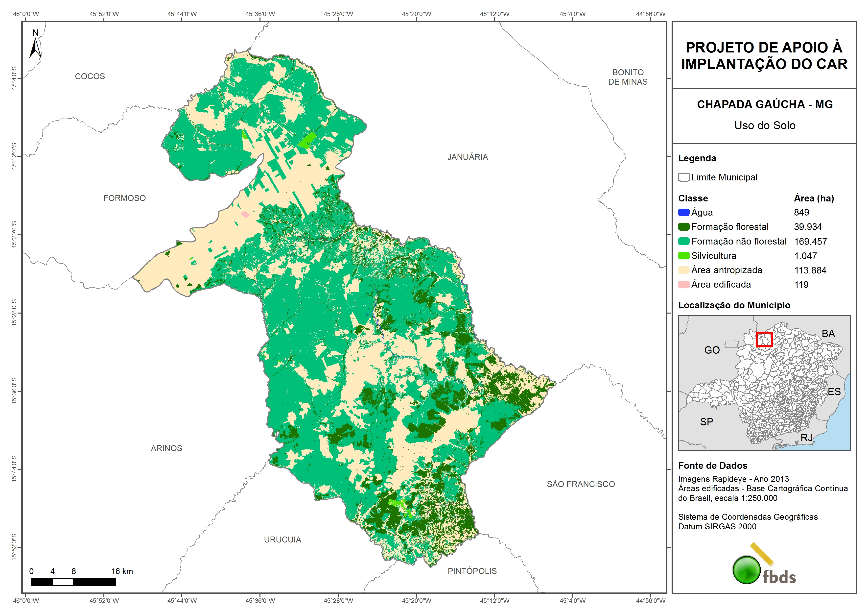Click the JANUÁRIA municipality label
Screen dimensions: 868x614
[x=468, y=157]
